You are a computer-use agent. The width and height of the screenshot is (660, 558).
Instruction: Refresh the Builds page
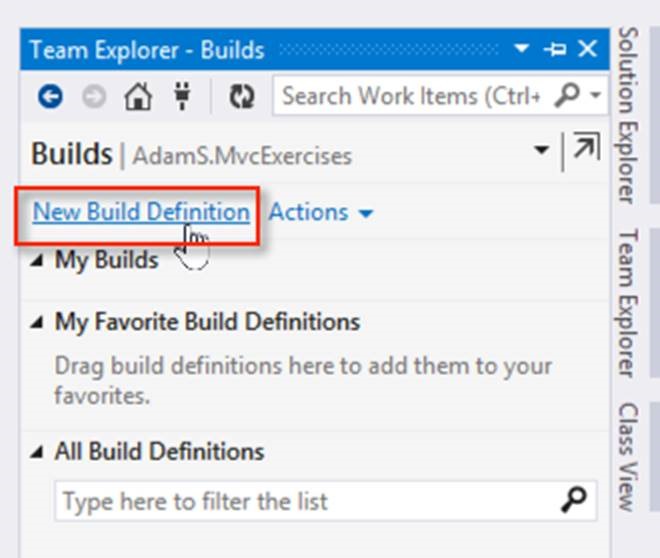click(242, 96)
